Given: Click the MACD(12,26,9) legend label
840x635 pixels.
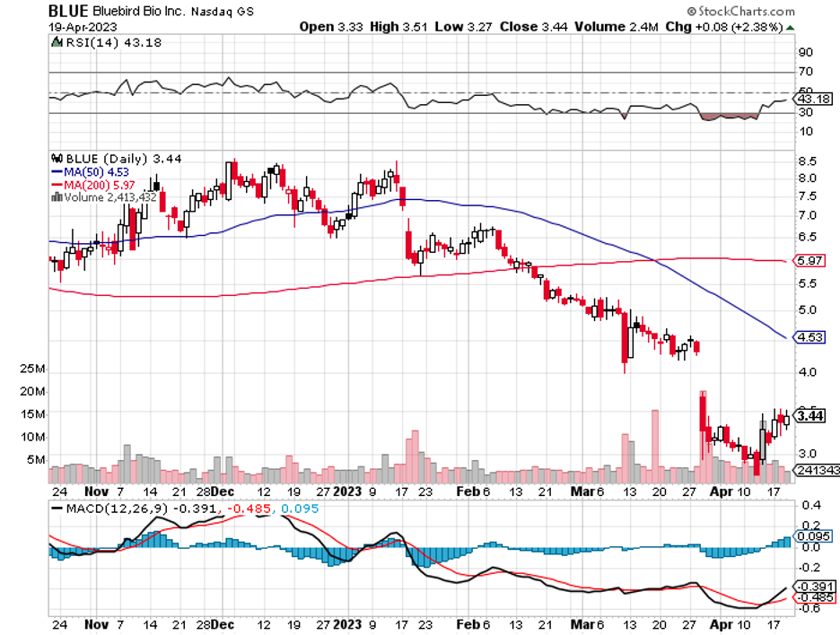Looking at the screenshot, I should point(118,509).
